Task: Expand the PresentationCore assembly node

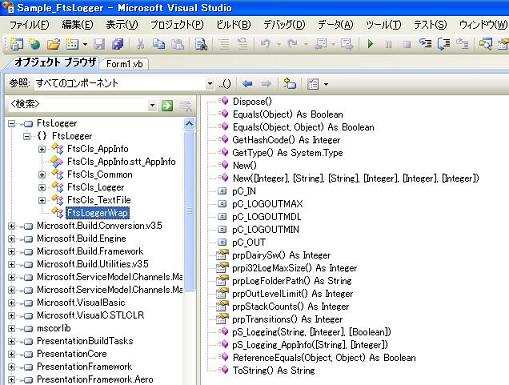Action: pos(12,354)
